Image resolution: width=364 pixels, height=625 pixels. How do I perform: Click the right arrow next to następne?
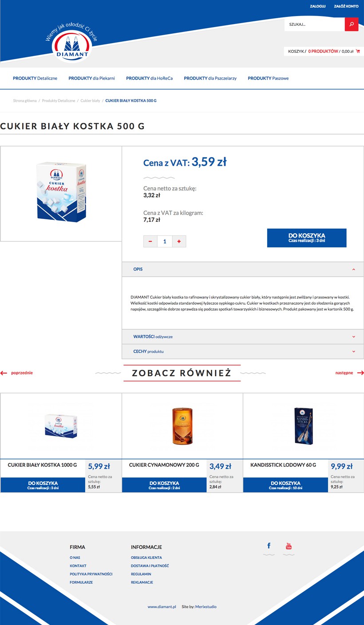[360, 373]
